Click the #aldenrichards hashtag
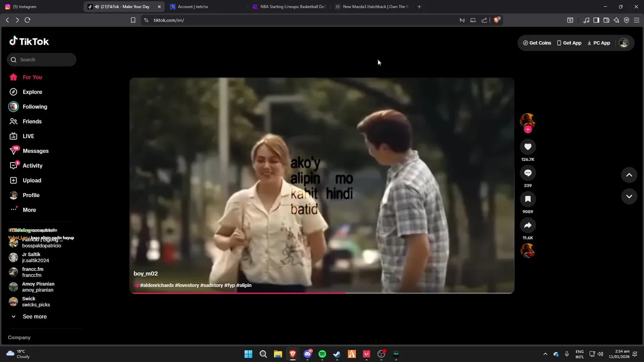644x362 pixels. pyautogui.click(x=156, y=285)
